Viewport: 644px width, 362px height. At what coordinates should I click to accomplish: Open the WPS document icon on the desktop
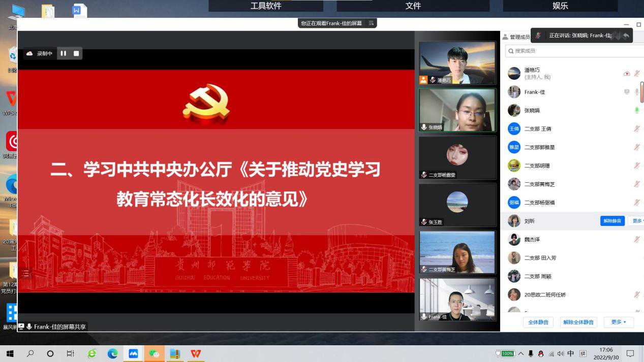80,10
